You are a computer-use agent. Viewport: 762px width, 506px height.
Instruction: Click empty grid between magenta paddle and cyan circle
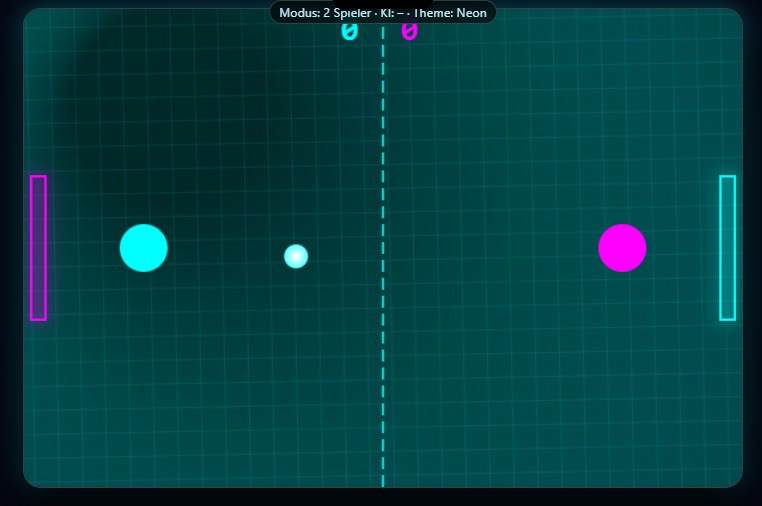pyautogui.click(x=82, y=248)
